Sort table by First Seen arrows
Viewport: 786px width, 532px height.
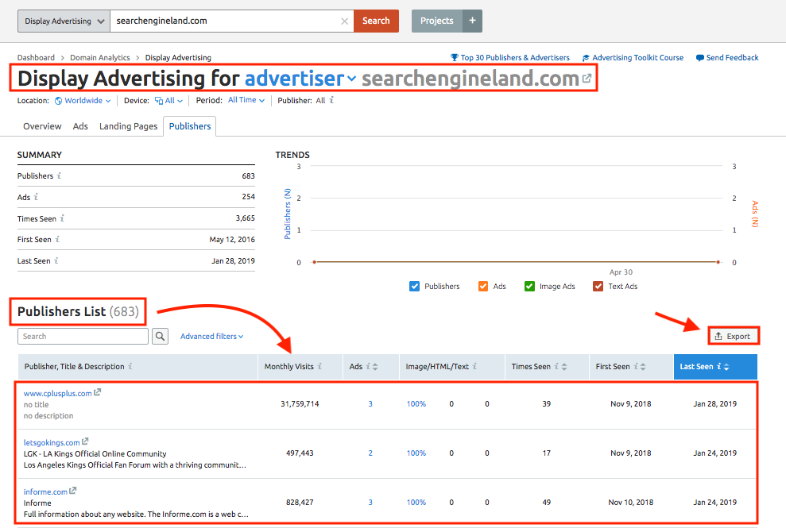(643, 367)
